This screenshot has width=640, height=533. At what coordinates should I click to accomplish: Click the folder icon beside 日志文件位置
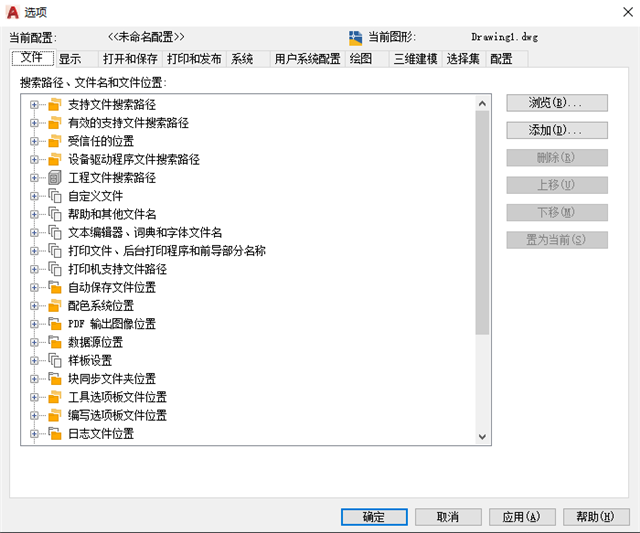pos(55,434)
